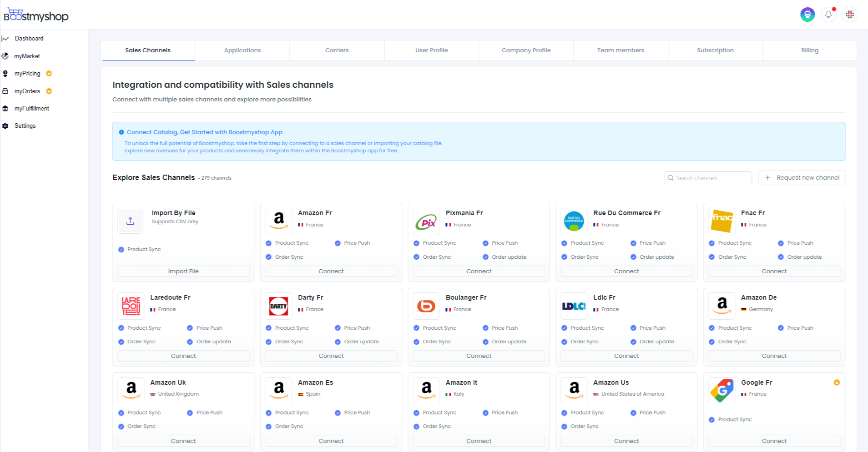Image resolution: width=868 pixels, height=452 pixels.
Task: Connect the Boulanger Fr channel
Action: pyautogui.click(x=479, y=356)
